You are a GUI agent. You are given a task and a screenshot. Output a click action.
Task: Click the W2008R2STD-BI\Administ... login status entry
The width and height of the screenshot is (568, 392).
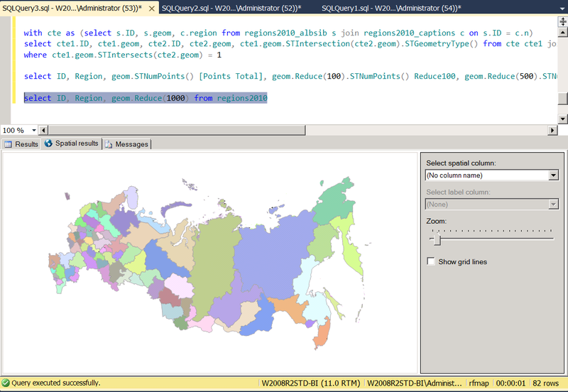[x=415, y=383]
